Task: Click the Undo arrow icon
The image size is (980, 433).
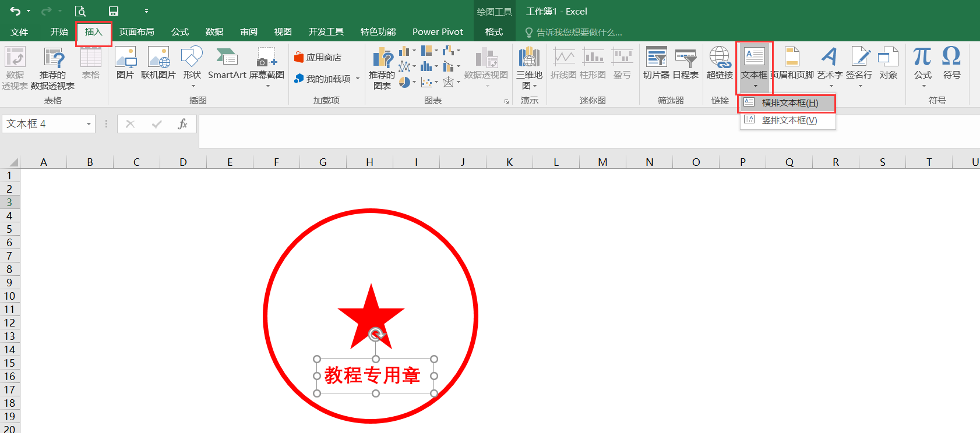Action: [15, 11]
